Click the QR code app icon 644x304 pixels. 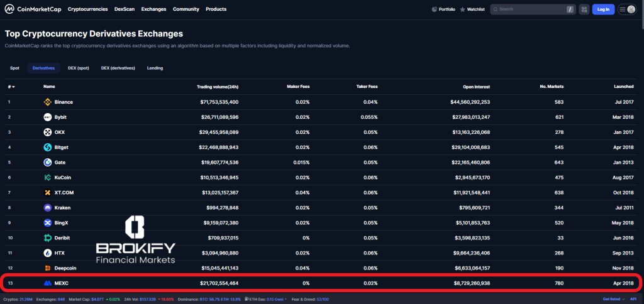click(584, 9)
